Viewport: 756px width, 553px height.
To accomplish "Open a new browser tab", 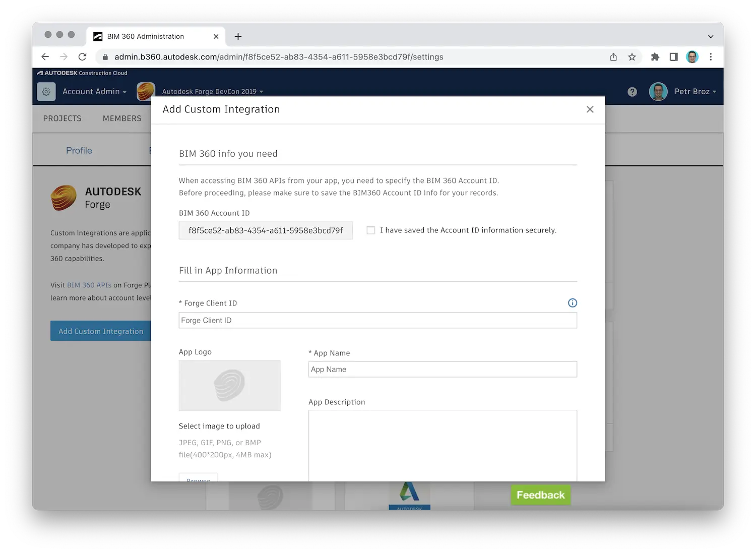I will [238, 36].
